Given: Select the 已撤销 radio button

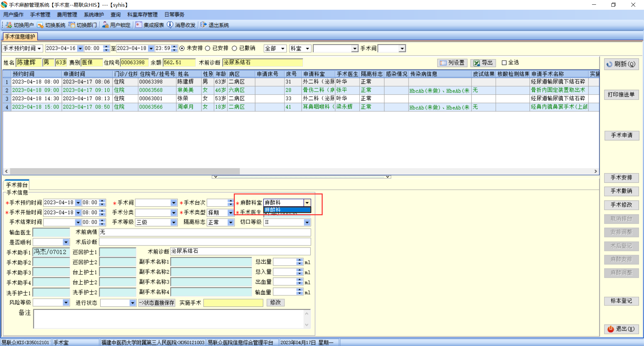Looking at the screenshot, I should [x=234, y=48].
